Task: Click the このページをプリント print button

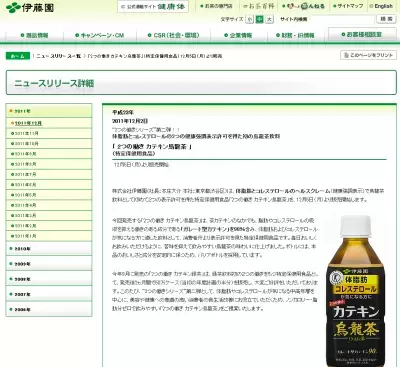Action: (x=368, y=55)
